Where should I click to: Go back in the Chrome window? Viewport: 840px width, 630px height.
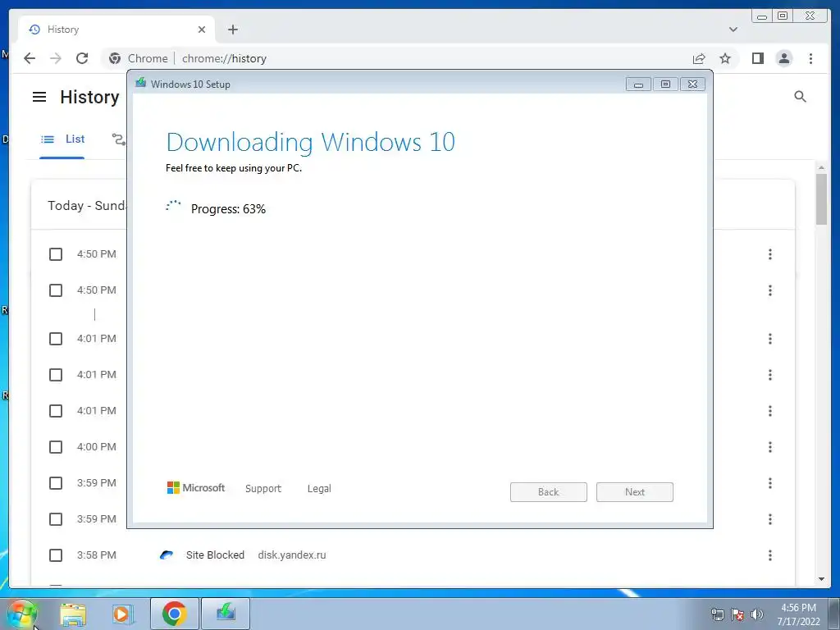[x=30, y=58]
